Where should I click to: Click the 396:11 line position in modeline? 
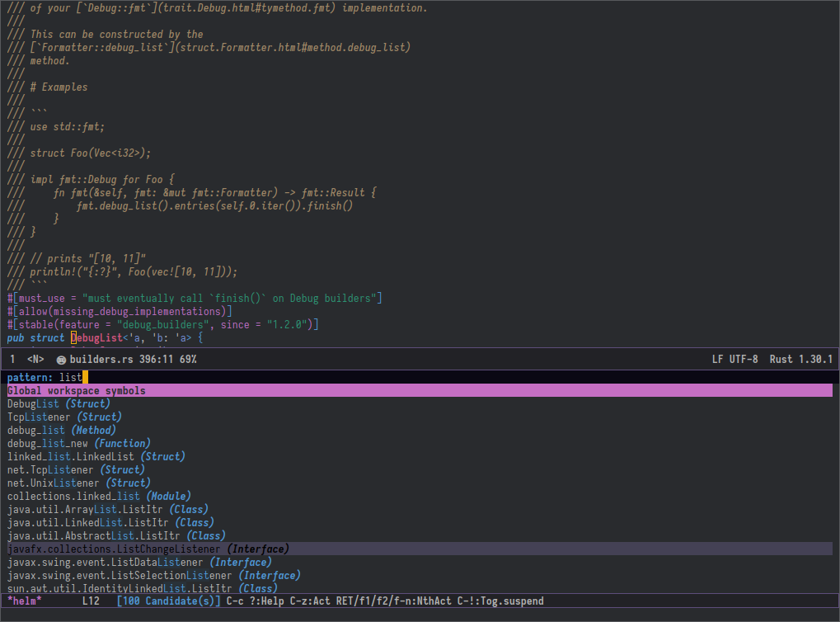pos(156,360)
